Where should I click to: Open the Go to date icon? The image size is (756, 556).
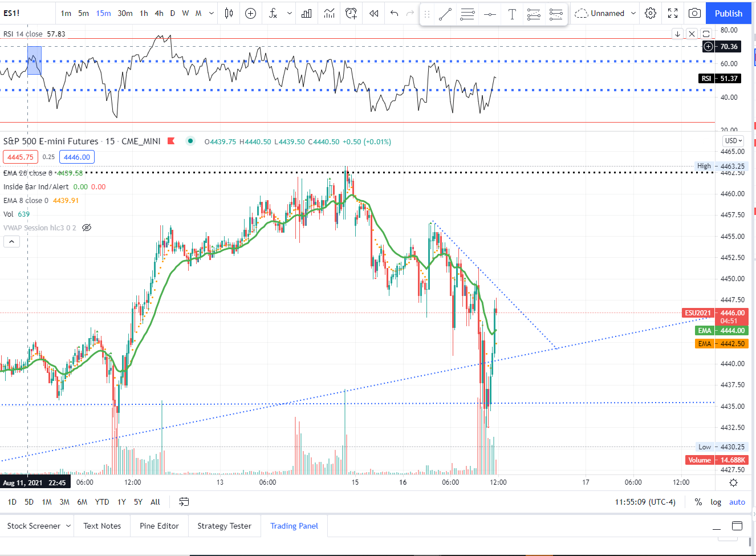(x=184, y=502)
